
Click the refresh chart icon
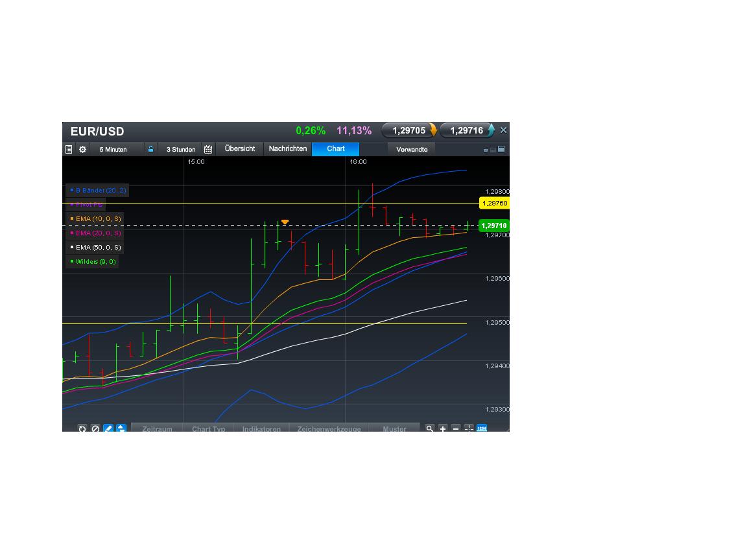click(82, 428)
